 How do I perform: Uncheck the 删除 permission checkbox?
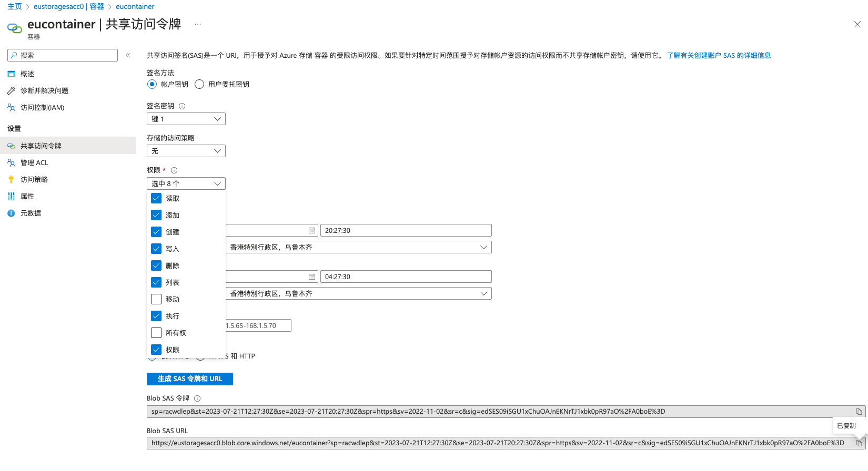[x=156, y=265]
